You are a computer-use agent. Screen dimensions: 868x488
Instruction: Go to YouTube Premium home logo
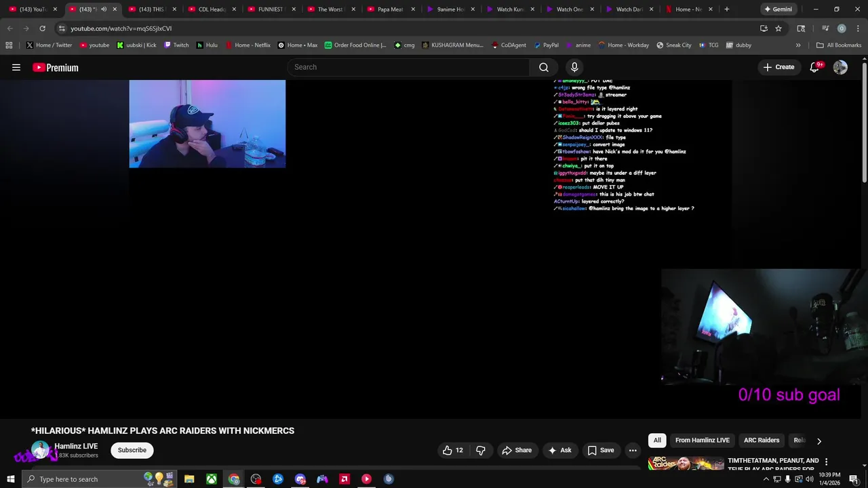click(56, 67)
